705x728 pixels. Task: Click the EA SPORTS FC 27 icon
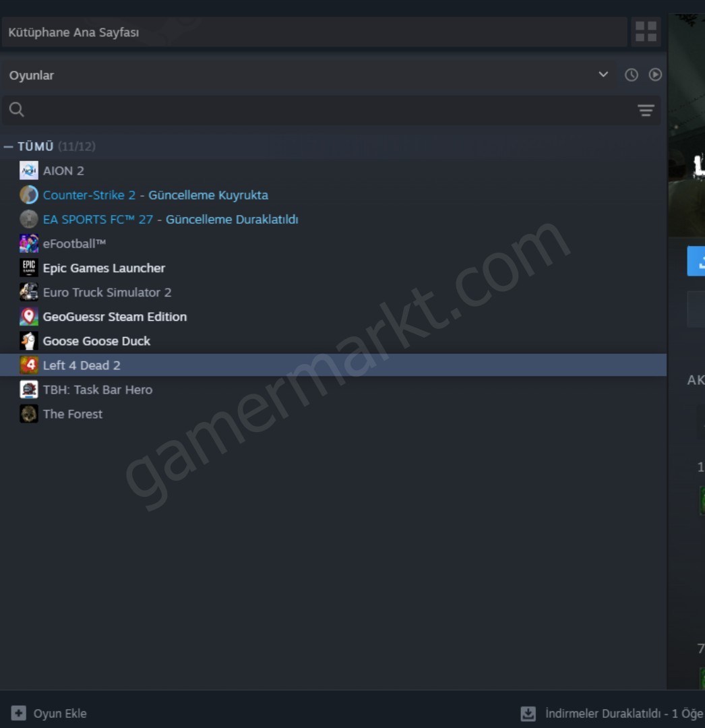click(29, 219)
